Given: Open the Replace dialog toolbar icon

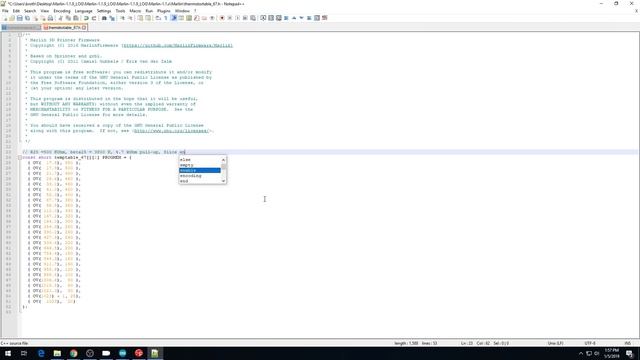Looking at the screenshot, I should (x=112, y=18).
